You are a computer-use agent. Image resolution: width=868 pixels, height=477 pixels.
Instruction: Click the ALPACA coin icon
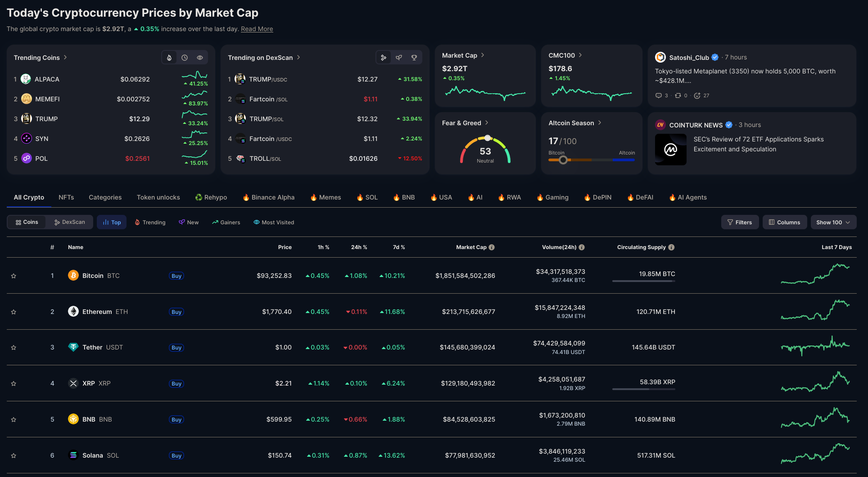(x=26, y=79)
